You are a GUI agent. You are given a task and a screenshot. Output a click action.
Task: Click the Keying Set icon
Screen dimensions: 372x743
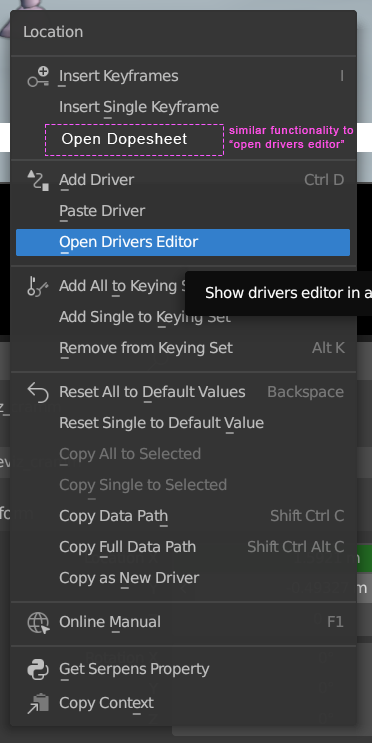pos(38,287)
